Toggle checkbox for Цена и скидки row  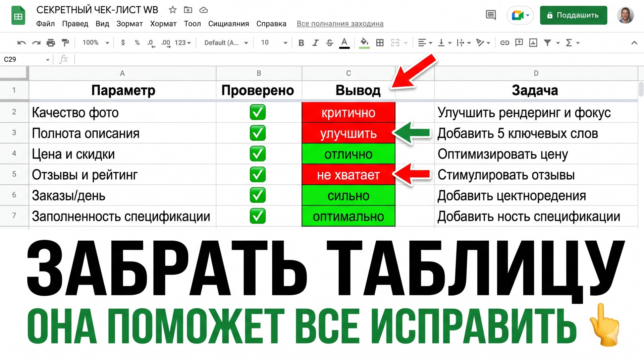(x=258, y=154)
